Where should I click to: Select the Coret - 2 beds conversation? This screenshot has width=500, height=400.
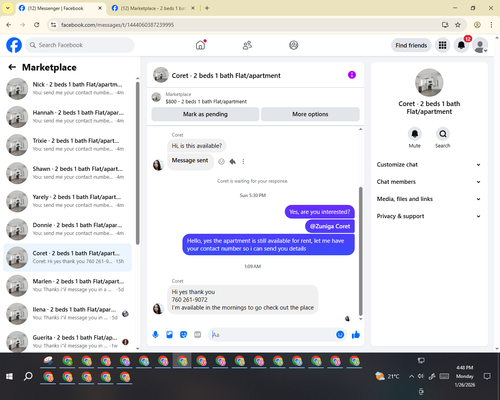[68, 257]
